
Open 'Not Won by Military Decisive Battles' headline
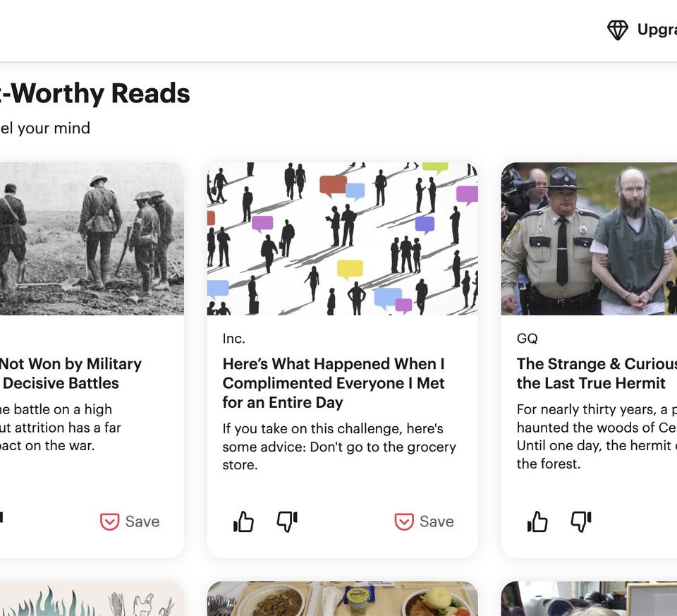point(71,374)
